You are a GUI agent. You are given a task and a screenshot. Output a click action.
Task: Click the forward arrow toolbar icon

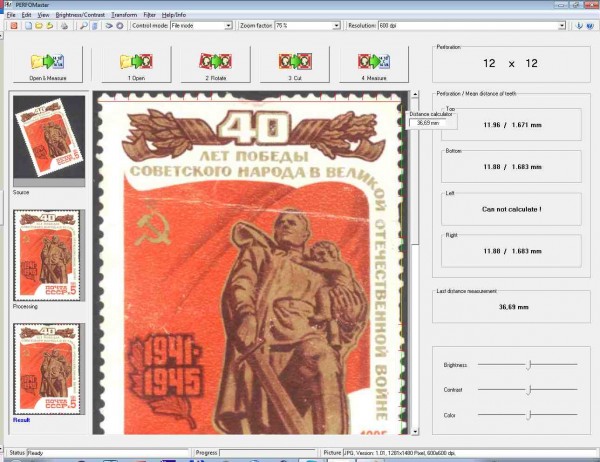[x=109, y=26]
